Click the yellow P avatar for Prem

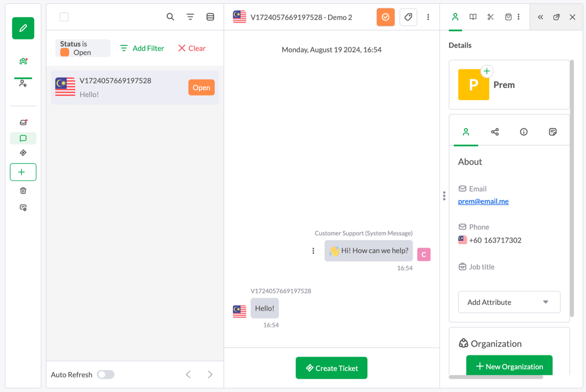[473, 84]
